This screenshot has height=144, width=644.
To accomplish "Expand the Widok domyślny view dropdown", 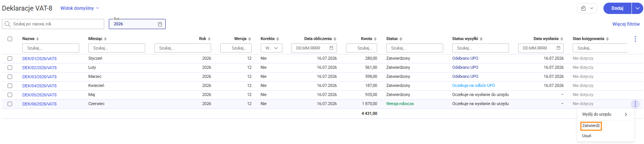I will coord(80,8).
